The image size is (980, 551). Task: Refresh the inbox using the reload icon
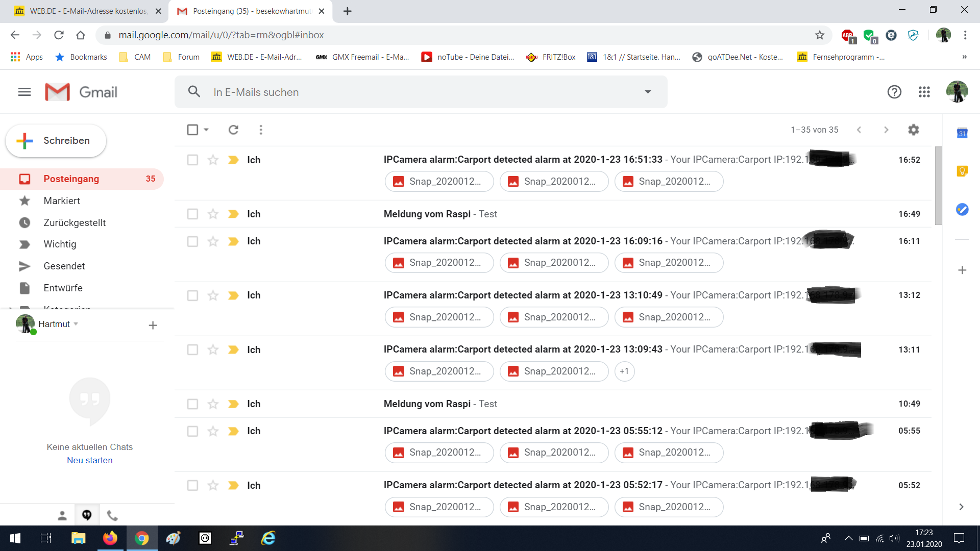point(233,130)
